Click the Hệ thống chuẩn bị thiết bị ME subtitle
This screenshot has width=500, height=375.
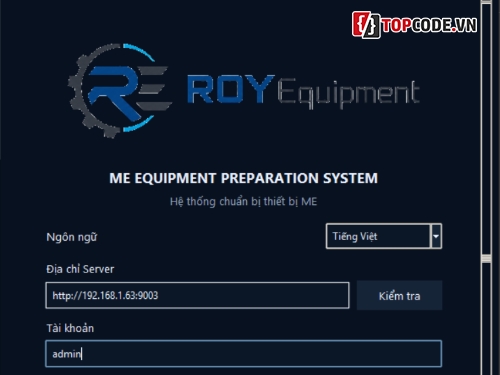[x=244, y=202]
